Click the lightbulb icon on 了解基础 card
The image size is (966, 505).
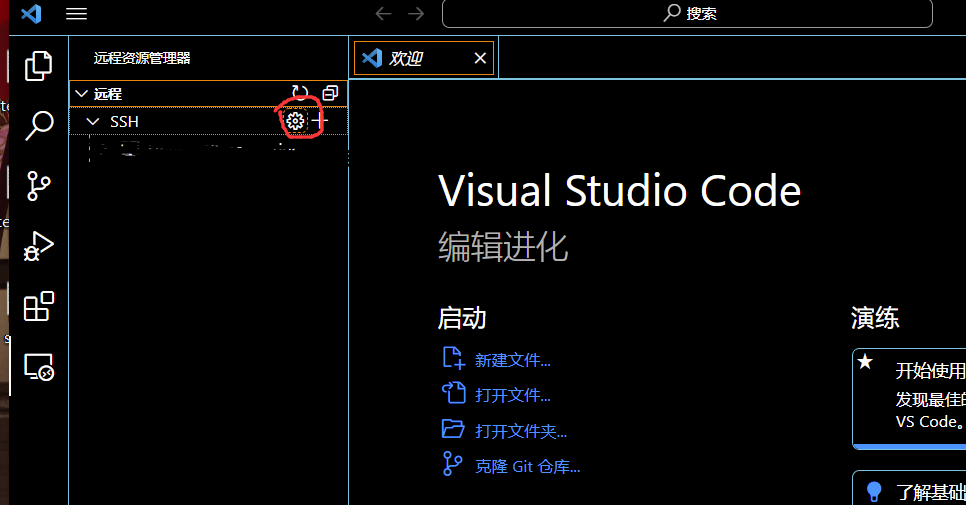(x=874, y=491)
